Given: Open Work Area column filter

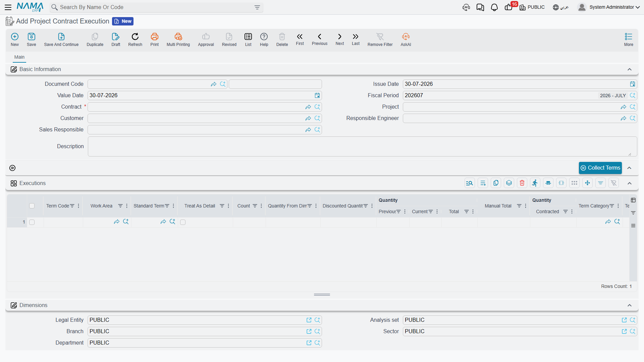Looking at the screenshot, I should click(120, 206).
